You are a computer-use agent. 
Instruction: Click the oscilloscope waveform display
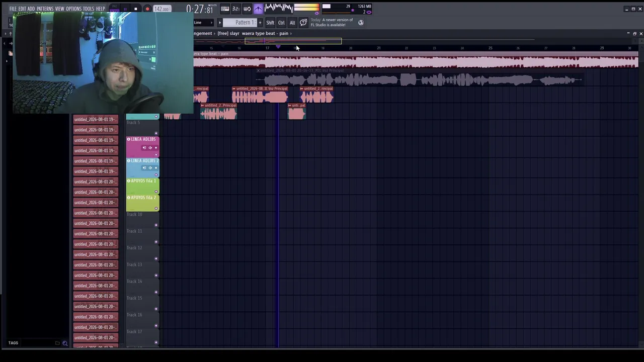pos(279,8)
